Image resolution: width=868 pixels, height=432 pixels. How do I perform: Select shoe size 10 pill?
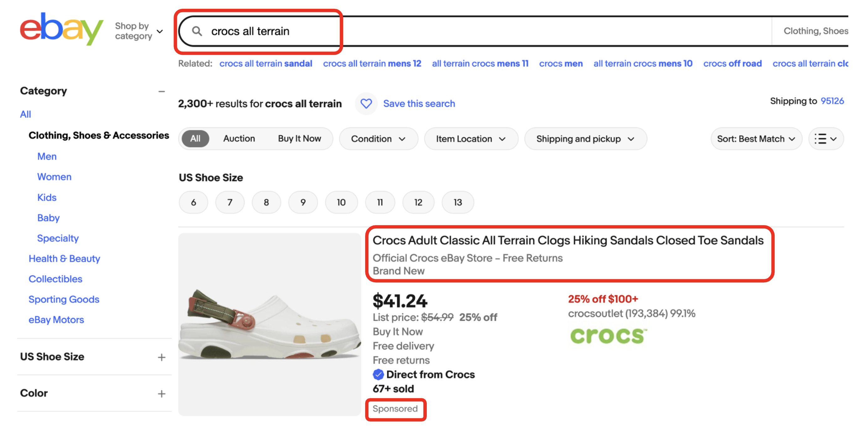[x=341, y=202]
